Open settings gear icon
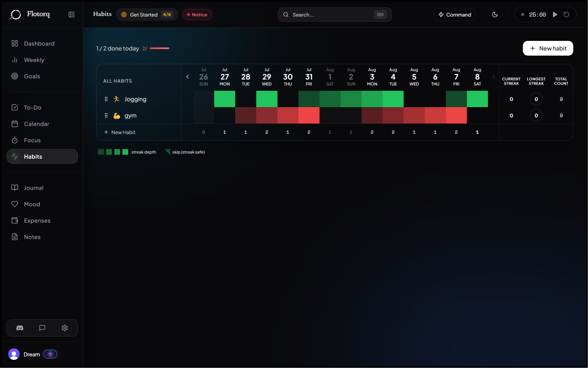 [65, 328]
